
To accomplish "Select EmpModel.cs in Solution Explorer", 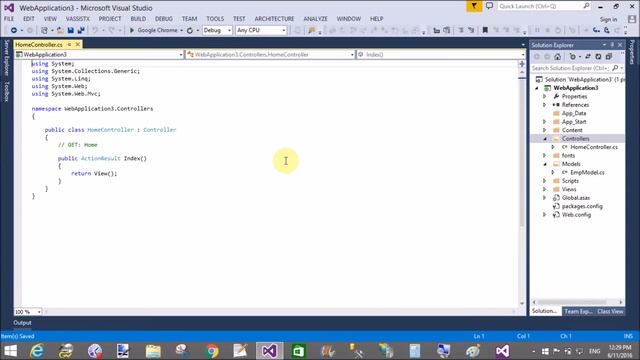I will (587, 173).
